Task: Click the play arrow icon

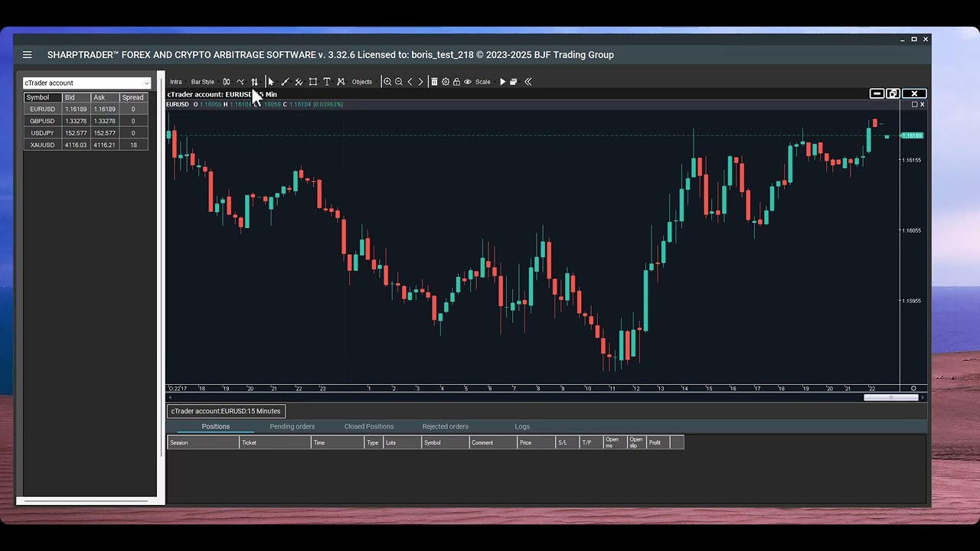Action: click(x=502, y=82)
